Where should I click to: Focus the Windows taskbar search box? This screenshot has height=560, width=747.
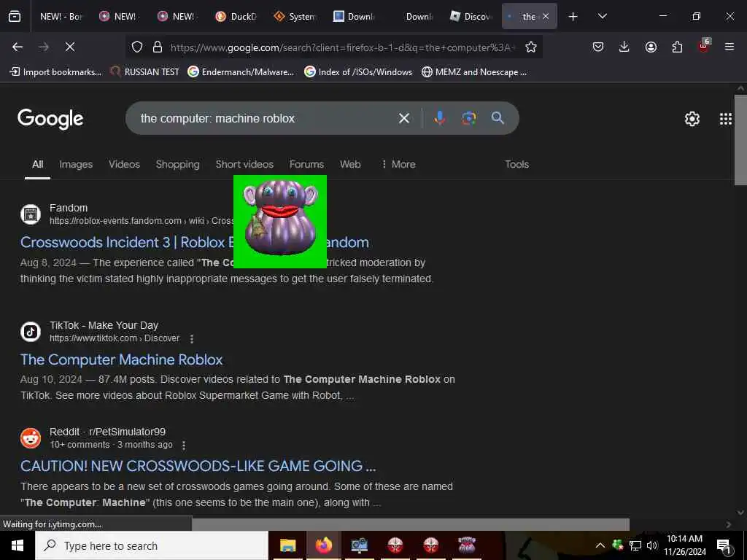(152, 545)
